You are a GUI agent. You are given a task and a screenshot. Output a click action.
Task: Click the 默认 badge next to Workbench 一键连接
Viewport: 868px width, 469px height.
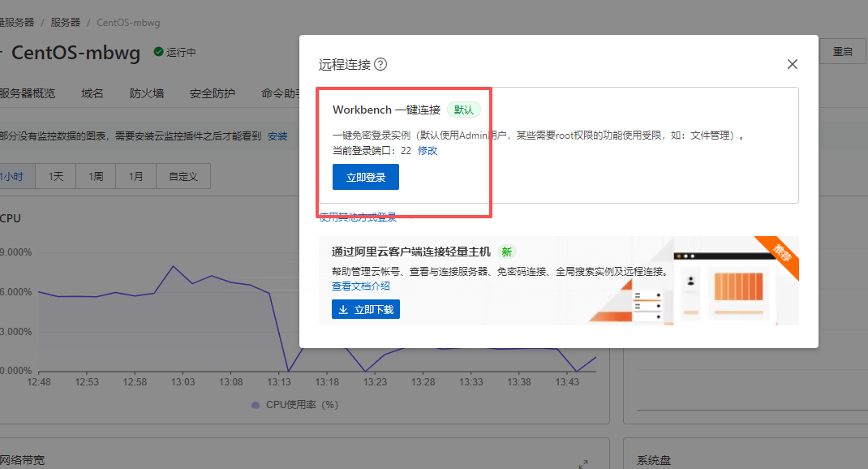pos(463,107)
